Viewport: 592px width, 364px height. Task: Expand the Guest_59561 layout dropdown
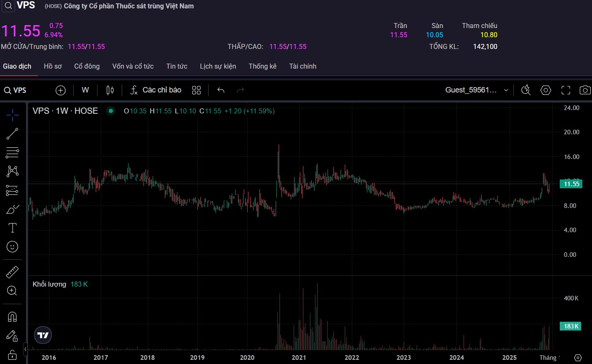click(x=477, y=90)
